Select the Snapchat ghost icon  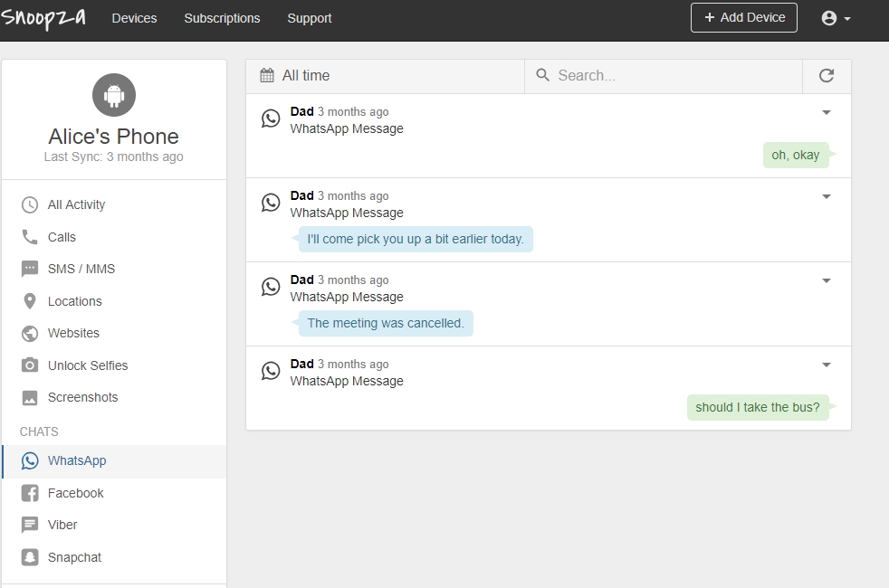coord(30,557)
